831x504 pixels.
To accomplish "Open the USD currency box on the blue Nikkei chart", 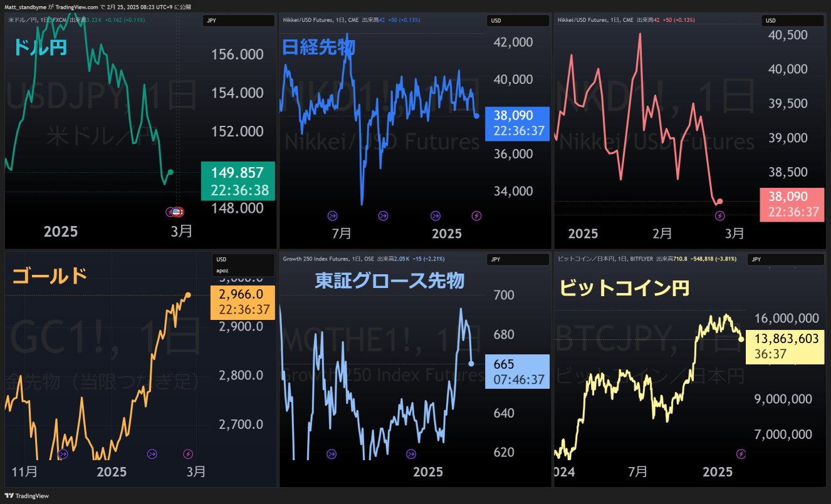I will tap(518, 21).
